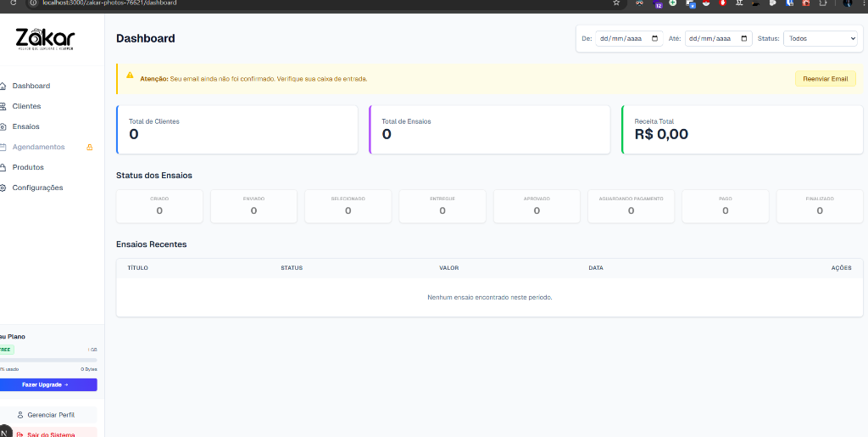Open Agendamentos in the sidebar menu
The width and height of the screenshot is (868, 437).
click(x=38, y=147)
